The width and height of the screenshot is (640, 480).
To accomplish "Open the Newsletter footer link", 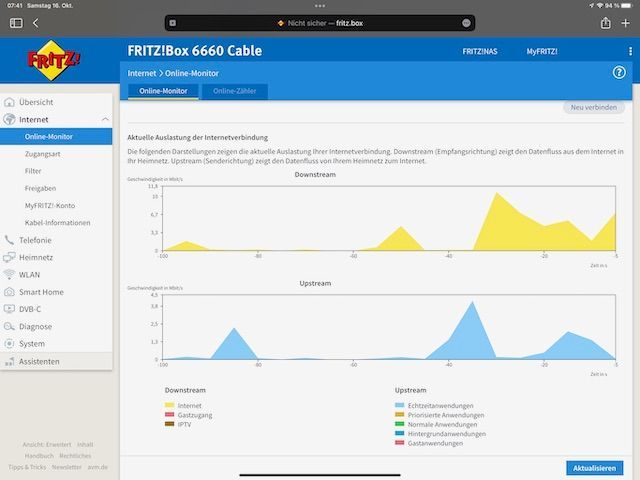I will 67,467.
